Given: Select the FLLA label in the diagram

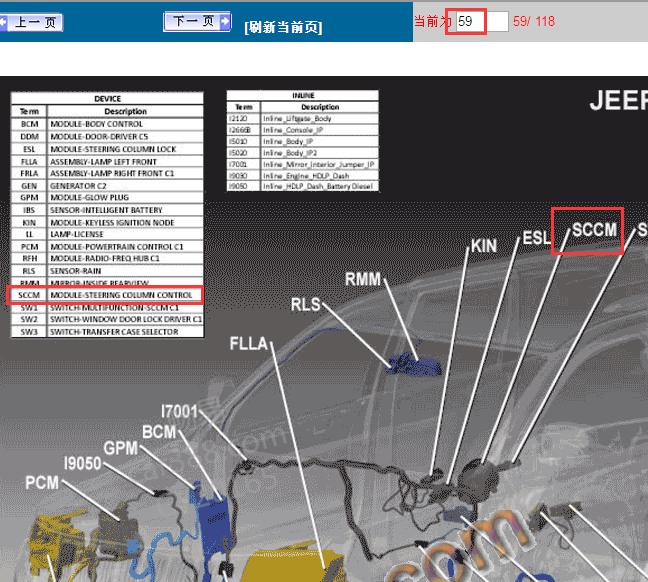Looking at the screenshot, I should tap(248, 343).
